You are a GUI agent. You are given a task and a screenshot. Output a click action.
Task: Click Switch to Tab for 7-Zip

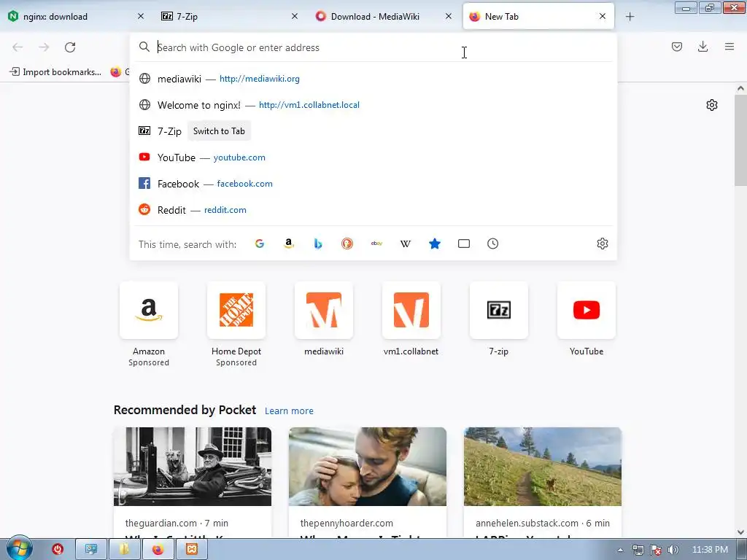tap(219, 131)
